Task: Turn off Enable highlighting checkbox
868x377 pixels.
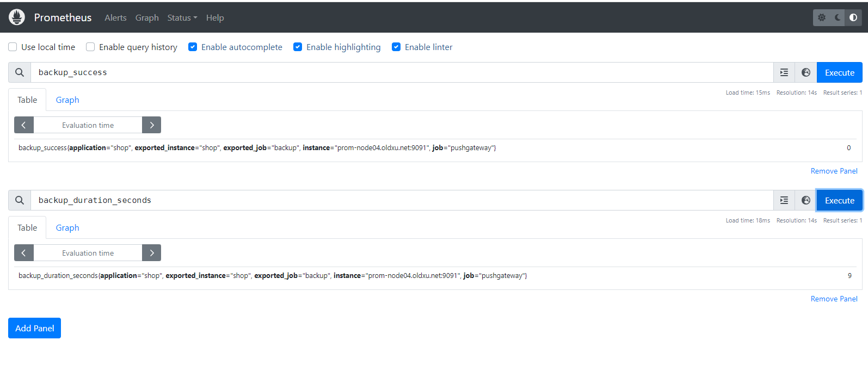Action: 298,47
